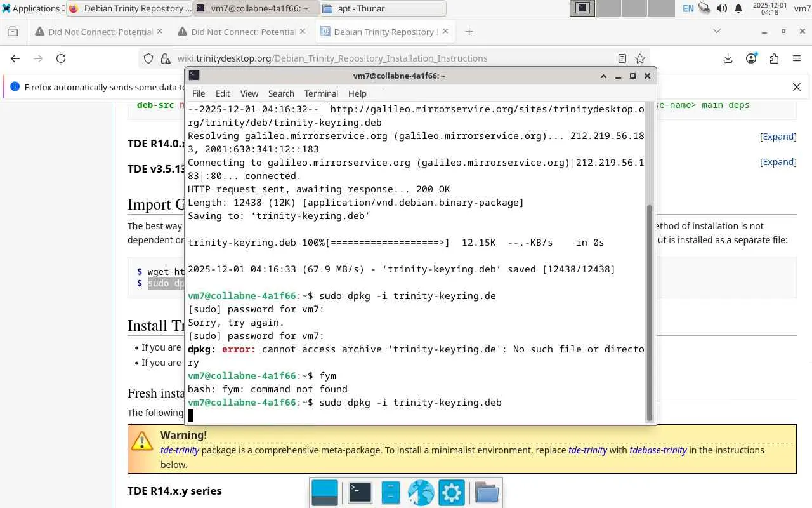Viewport: 812px width, 508px height.
Task: Switch to the Debian Trinity Repository browser tab
Action: tap(384, 32)
